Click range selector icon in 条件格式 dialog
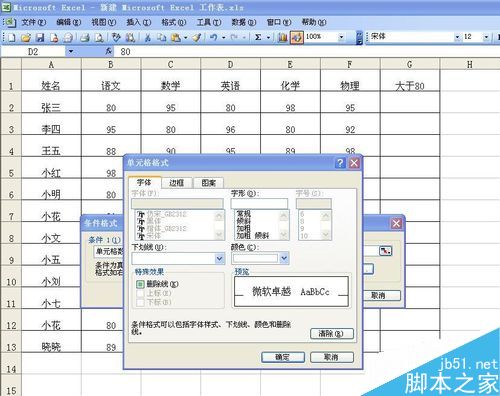Screen dimensions: 500x396 click(385, 251)
